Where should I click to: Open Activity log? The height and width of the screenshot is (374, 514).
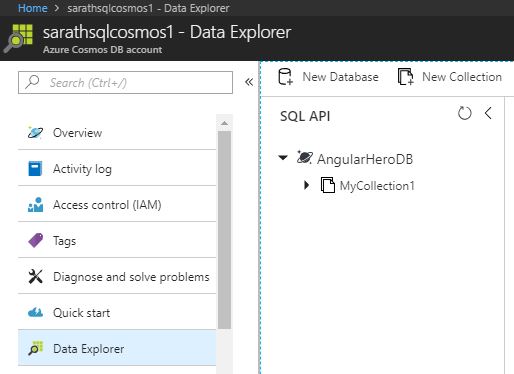[117, 168]
